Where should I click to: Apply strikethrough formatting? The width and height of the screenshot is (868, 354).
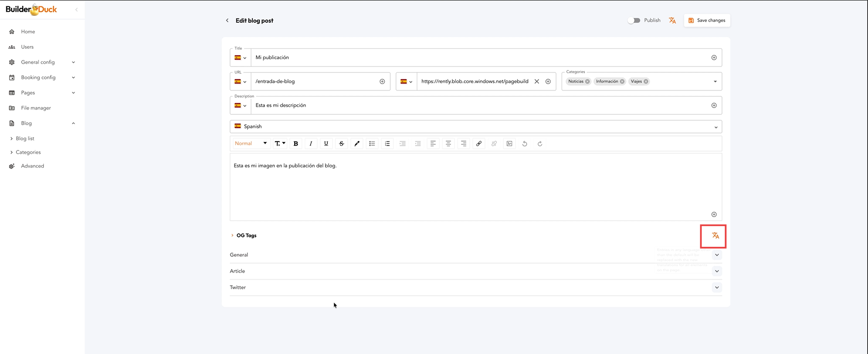pos(341,144)
